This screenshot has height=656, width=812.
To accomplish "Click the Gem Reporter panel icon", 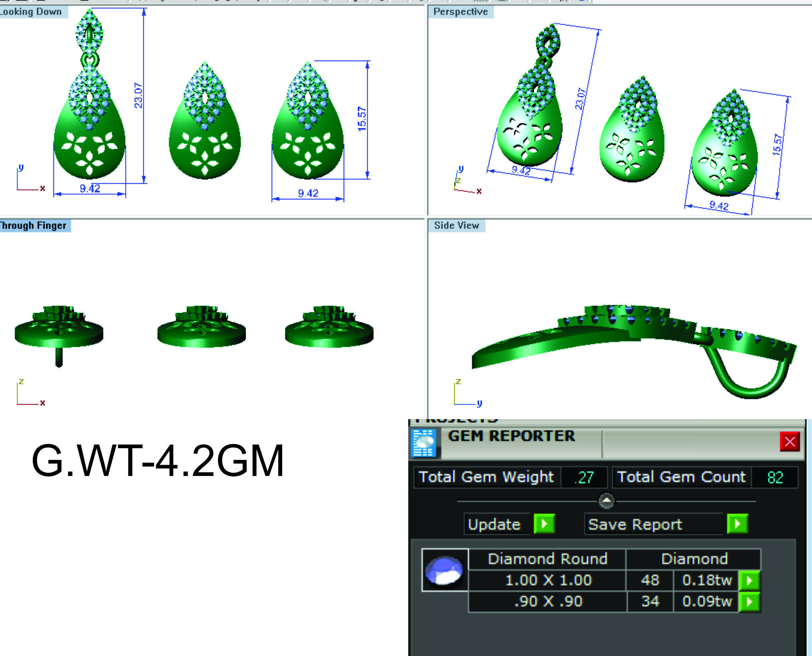I will click(423, 443).
